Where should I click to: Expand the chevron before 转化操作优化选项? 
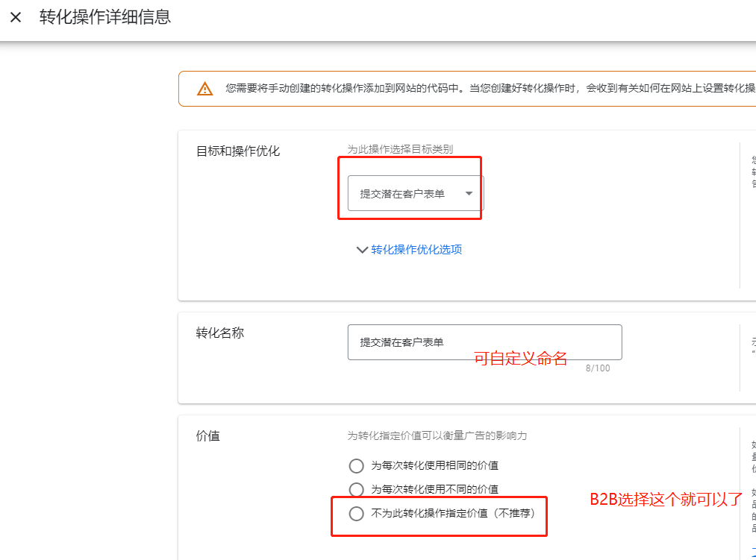click(x=362, y=250)
